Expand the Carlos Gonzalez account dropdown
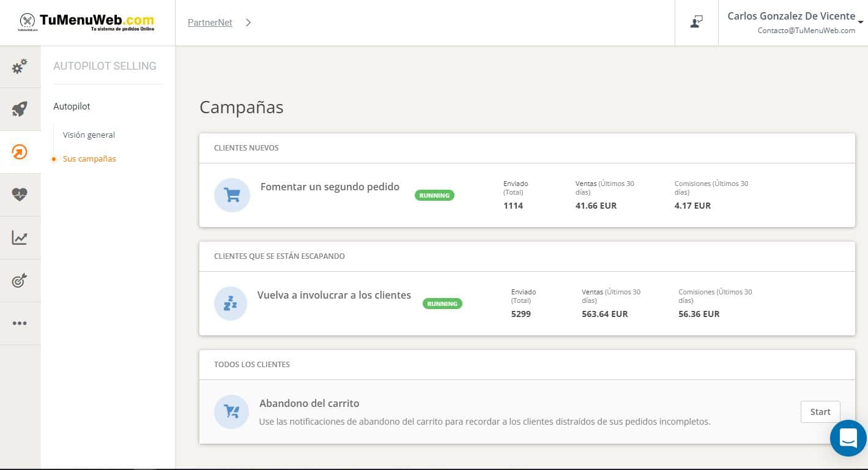Image resolution: width=868 pixels, height=470 pixels. (860, 22)
